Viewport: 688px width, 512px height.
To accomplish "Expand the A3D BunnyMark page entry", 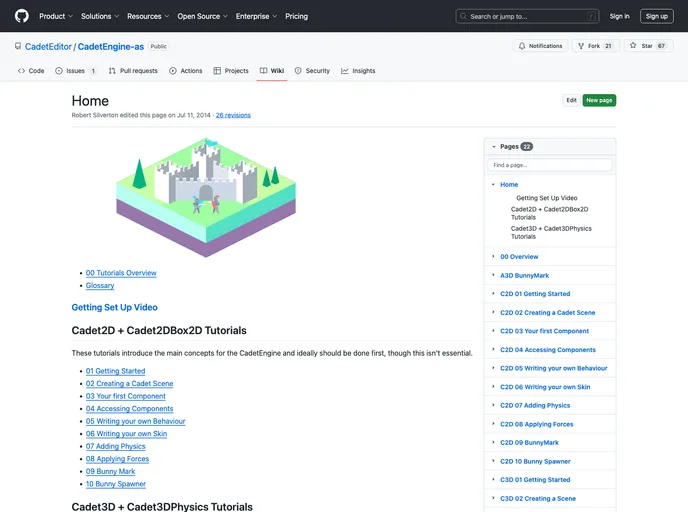I will pos(493,275).
